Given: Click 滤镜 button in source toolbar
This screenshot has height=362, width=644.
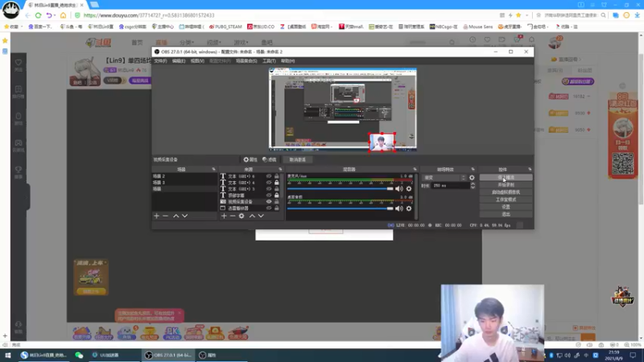Looking at the screenshot, I should 270,159.
